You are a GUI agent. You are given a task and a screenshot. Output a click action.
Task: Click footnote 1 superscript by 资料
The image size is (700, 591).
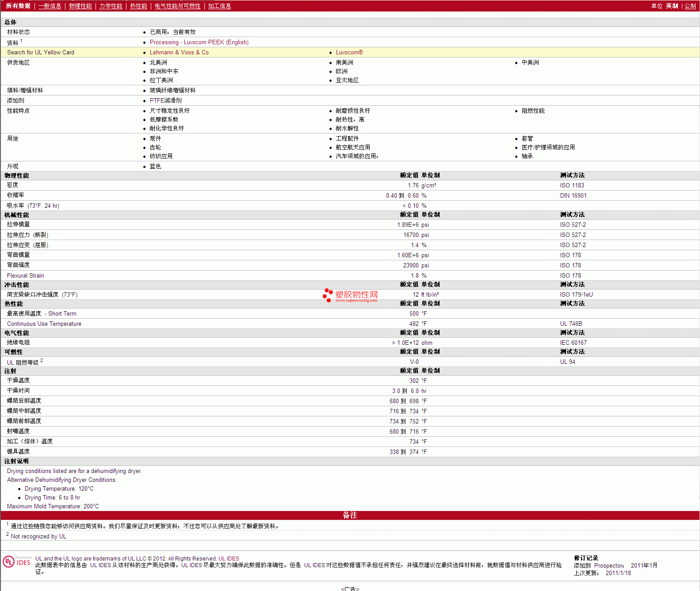pyautogui.click(x=21, y=41)
